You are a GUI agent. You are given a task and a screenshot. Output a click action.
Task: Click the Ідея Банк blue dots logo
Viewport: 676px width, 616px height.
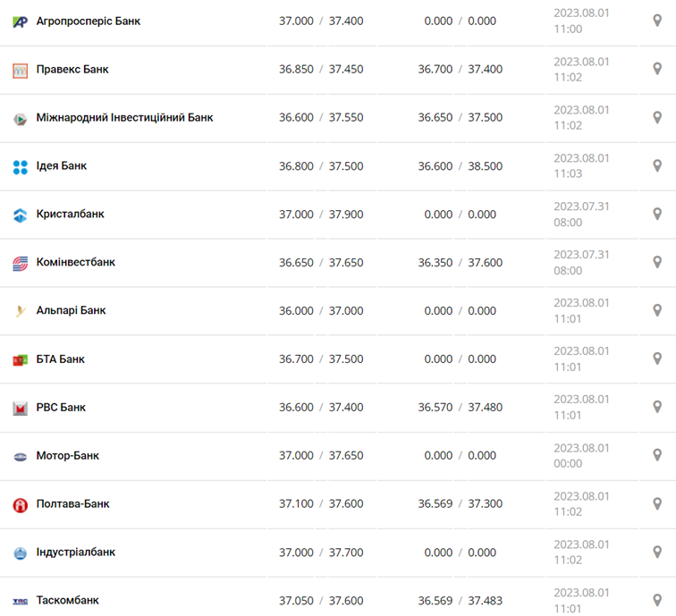tap(21, 167)
